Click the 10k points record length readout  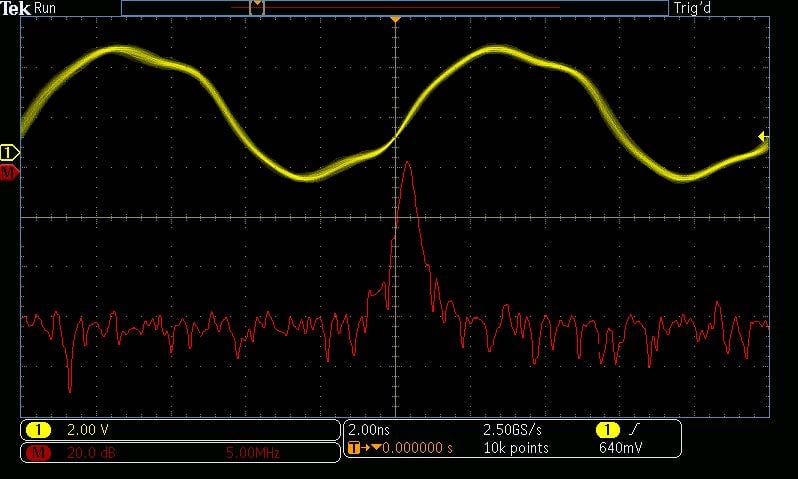(516, 447)
